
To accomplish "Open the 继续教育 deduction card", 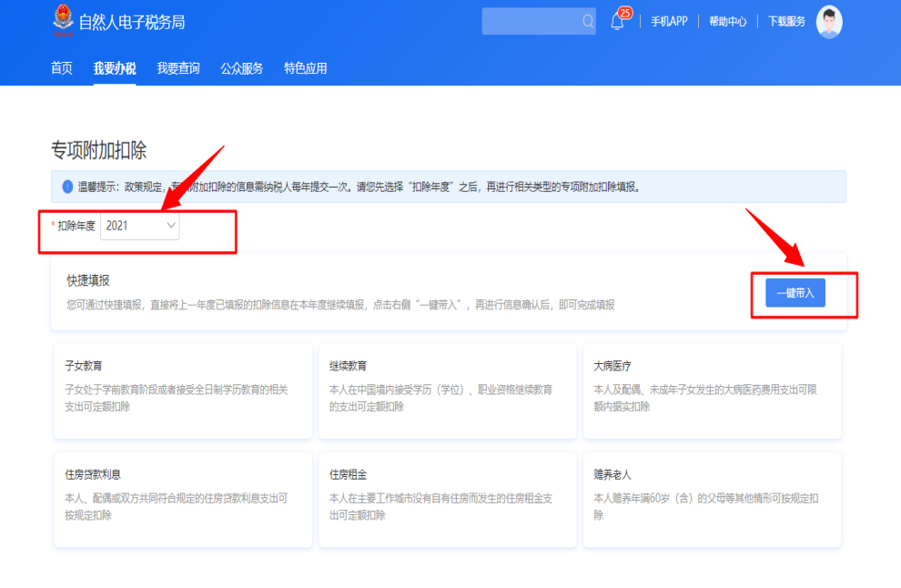I will (x=448, y=390).
